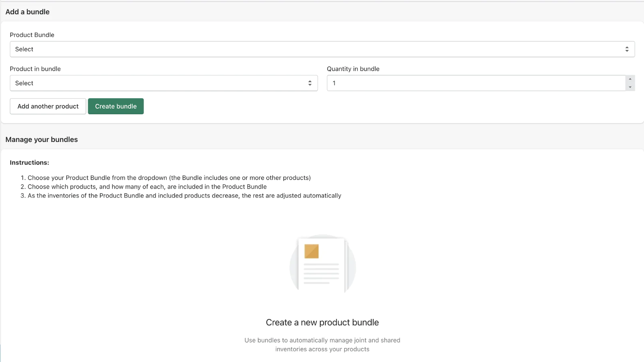Viewport: 644px width, 362px height.
Task: Click instruction two about choosing which products
Action: [147, 187]
